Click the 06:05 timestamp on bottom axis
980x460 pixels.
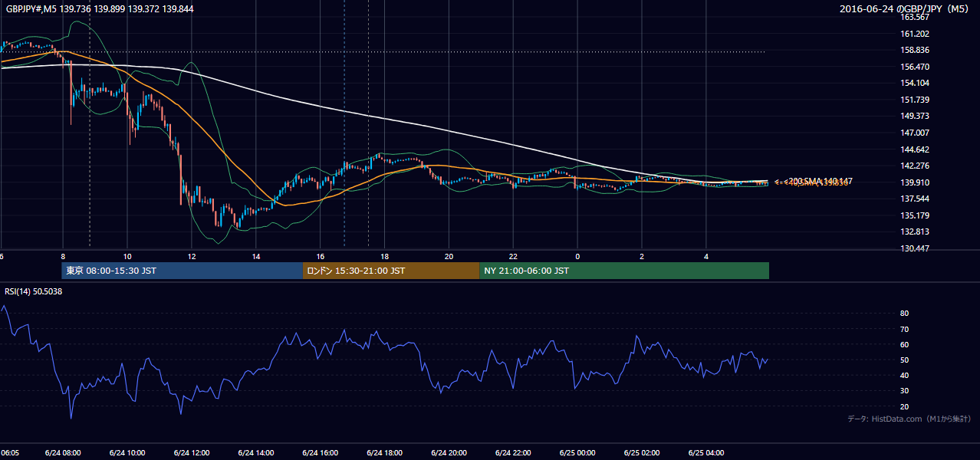click(x=10, y=452)
